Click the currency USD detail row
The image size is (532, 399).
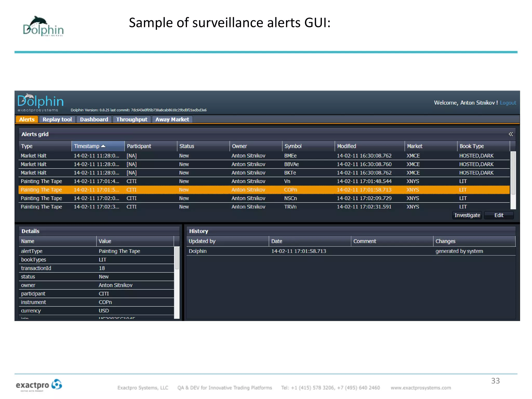coord(96,311)
